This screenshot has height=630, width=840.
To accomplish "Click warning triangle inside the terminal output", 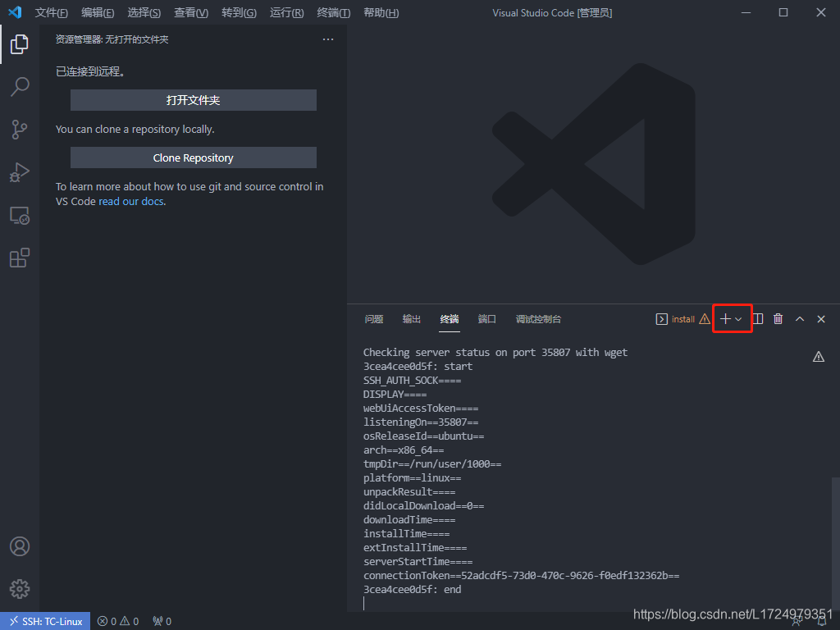I will tap(819, 357).
